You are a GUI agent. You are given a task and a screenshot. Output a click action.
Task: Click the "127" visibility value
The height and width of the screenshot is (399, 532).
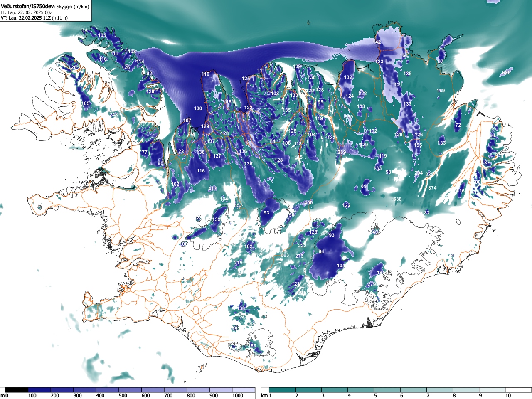pos(217,156)
